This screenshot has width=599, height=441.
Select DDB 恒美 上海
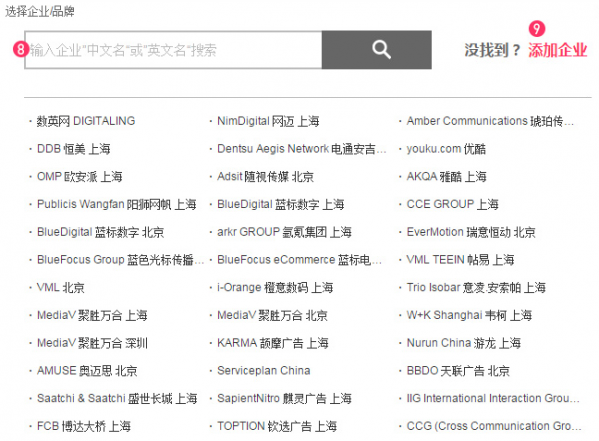(x=74, y=149)
